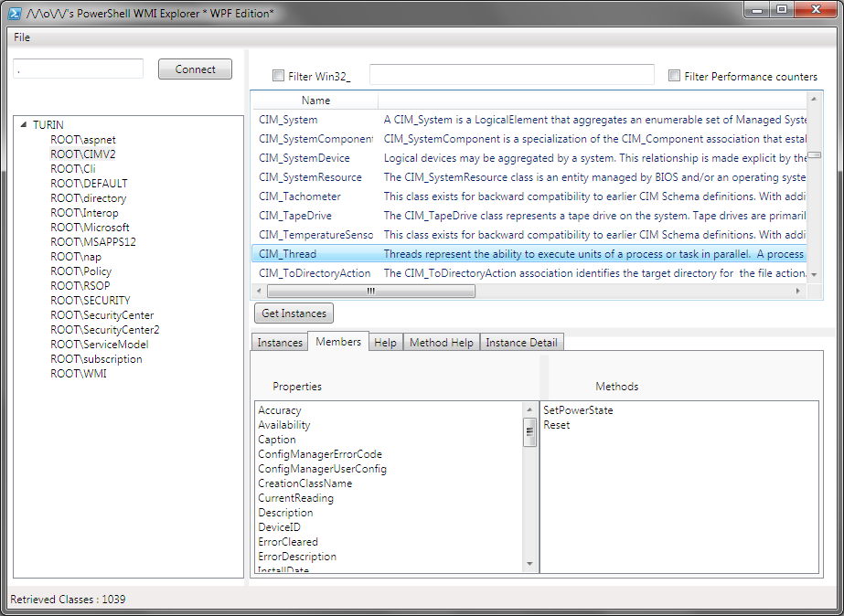This screenshot has height=616, width=844.
Task: Select the ConfigManagerErrorCode property
Action: coord(320,454)
